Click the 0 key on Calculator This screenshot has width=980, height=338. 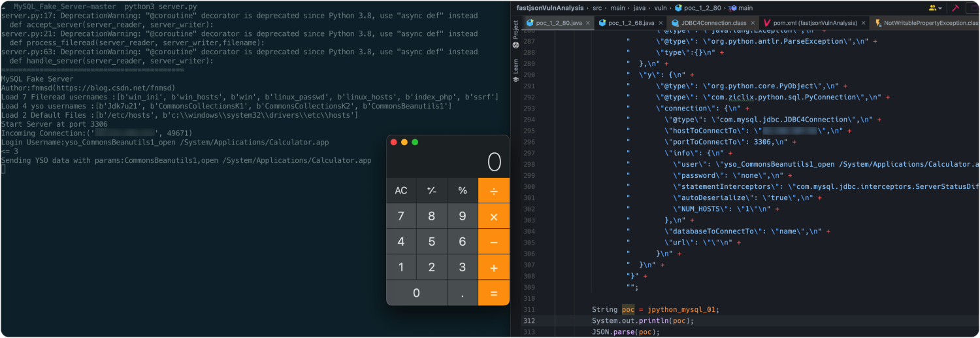tap(417, 293)
